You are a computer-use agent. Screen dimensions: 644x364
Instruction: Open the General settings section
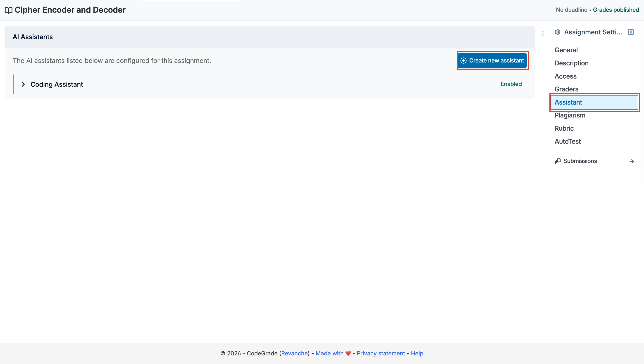tap(566, 50)
